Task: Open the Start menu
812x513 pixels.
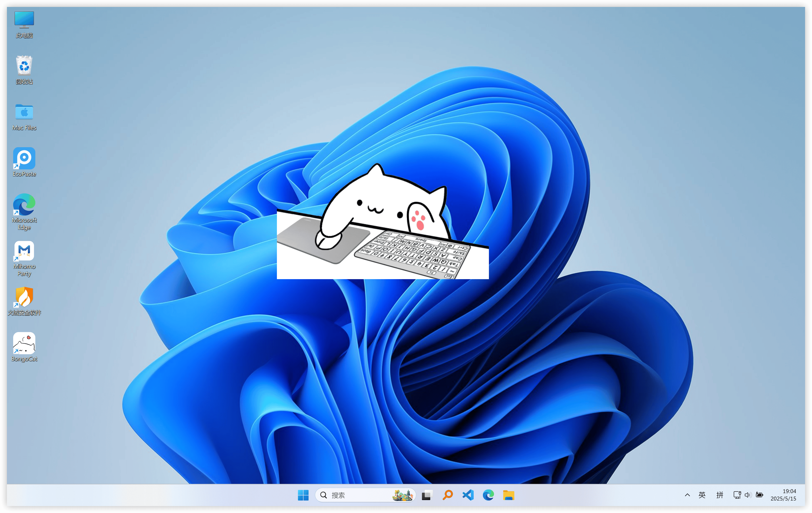Action: coord(303,495)
